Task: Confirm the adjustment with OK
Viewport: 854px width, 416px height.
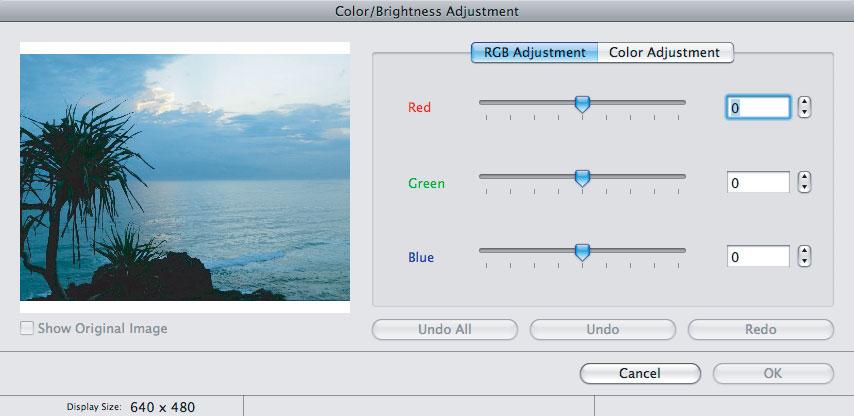Action: click(x=773, y=374)
